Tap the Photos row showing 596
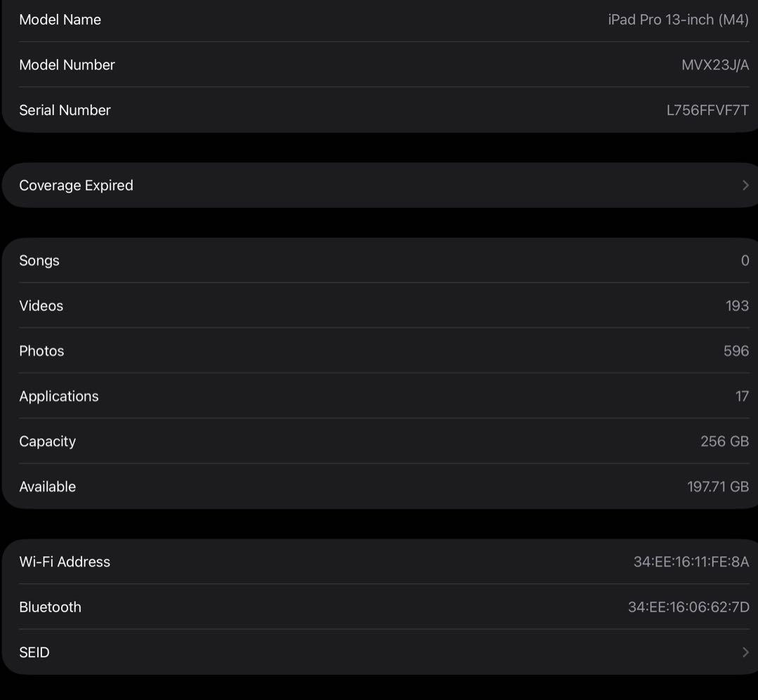The width and height of the screenshot is (758, 700). (379, 350)
